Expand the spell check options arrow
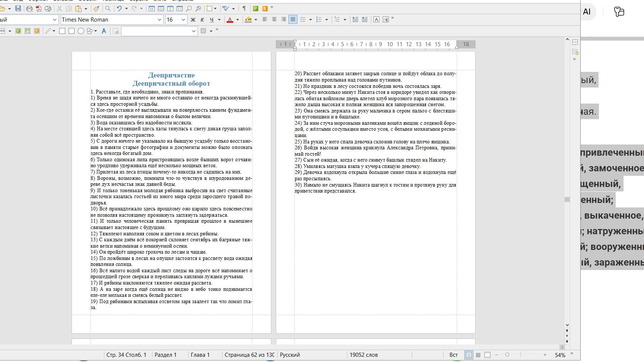Screen dimensions: 644x362 tap(233, 9)
